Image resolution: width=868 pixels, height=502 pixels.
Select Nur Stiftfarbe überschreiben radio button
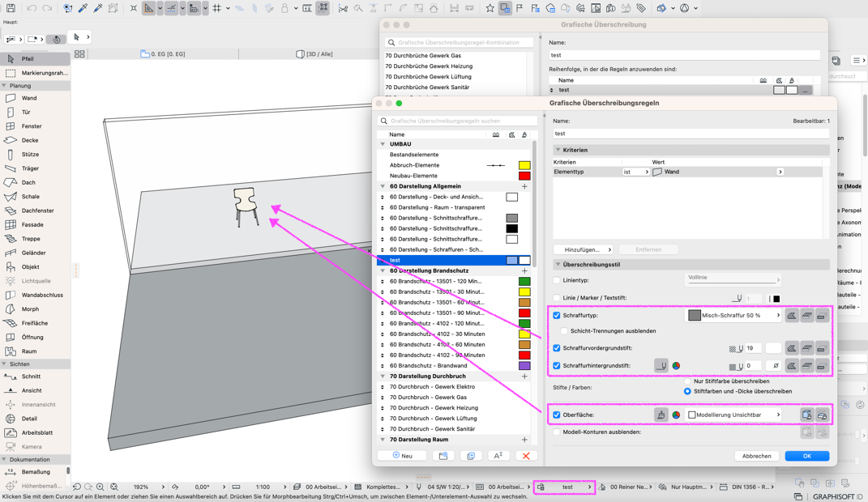click(x=687, y=381)
